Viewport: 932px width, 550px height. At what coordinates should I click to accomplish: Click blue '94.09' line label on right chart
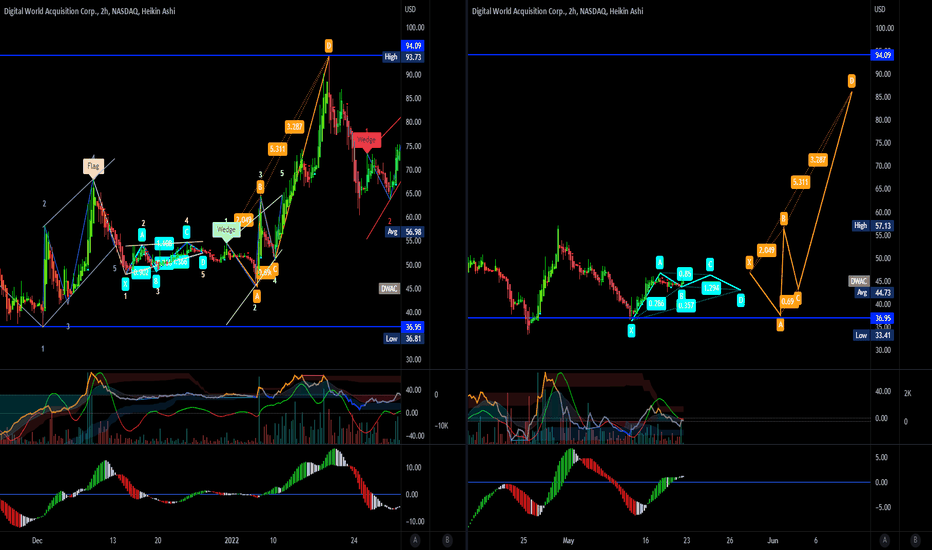(x=882, y=55)
